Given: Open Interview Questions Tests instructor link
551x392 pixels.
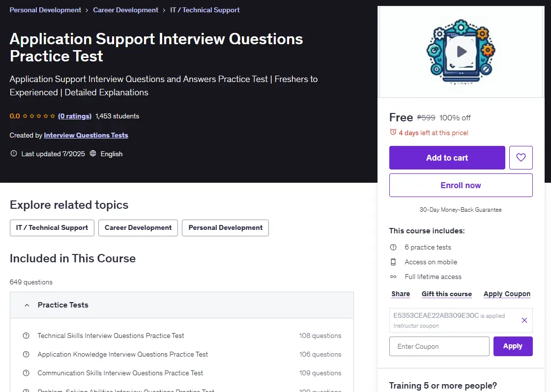Looking at the screenshot, I should (86, 135).
